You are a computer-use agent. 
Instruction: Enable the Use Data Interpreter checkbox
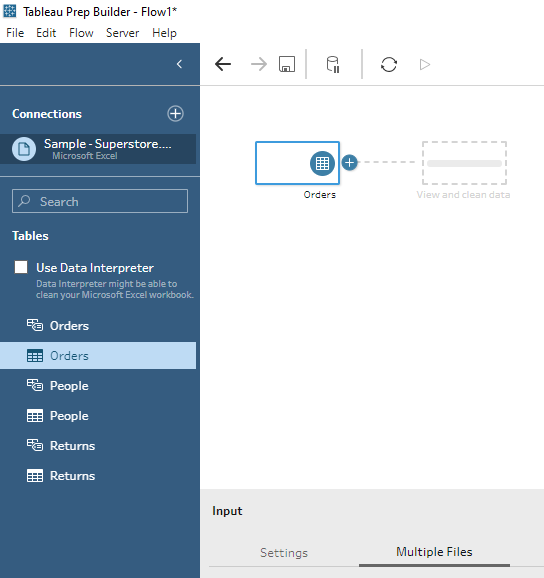tap(21, 267)
